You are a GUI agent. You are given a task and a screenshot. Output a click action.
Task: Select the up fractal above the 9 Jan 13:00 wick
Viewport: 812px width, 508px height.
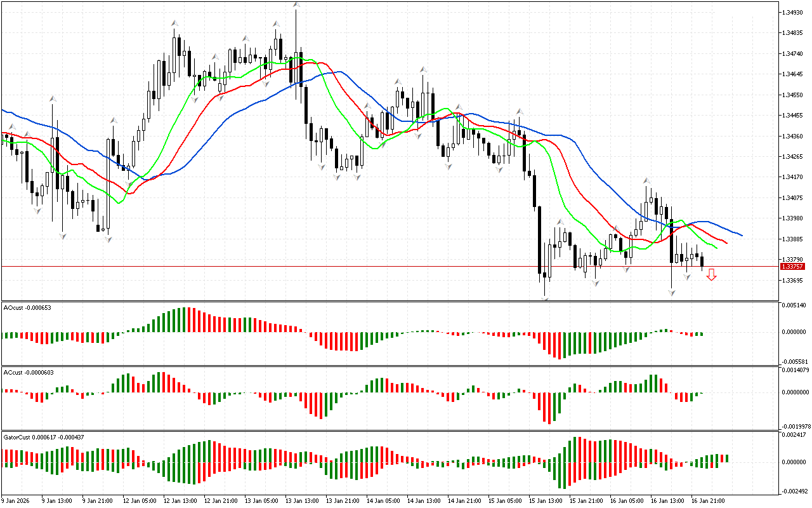click(53, 98)
